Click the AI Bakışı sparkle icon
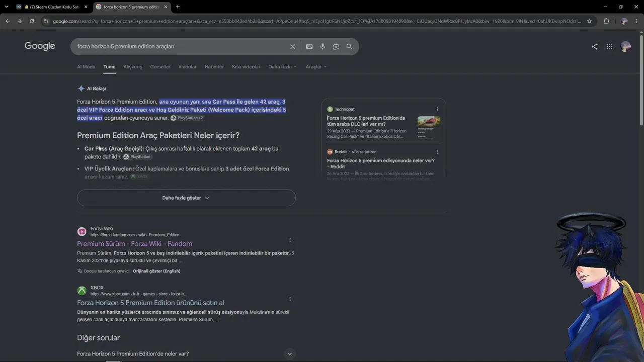 81,88
